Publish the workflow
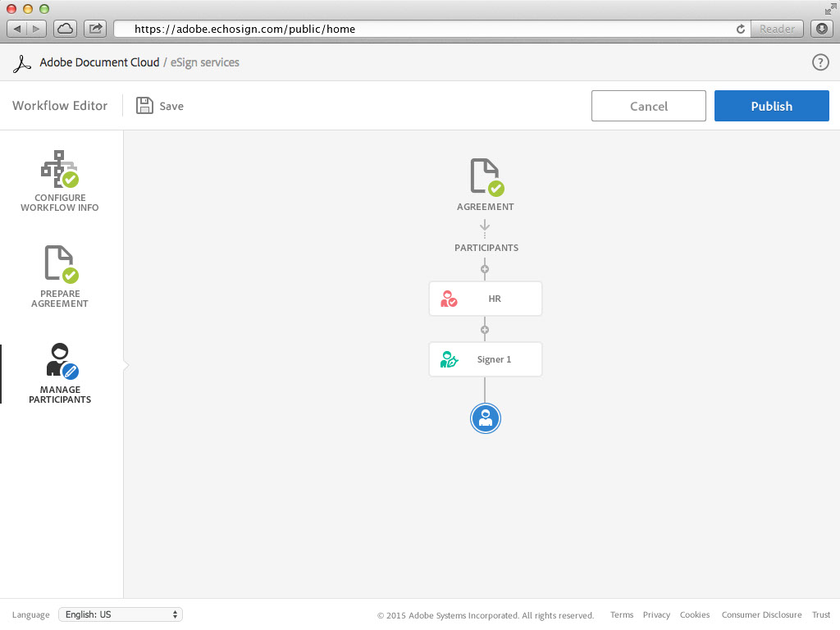The image size is (840, 630). [771, 106]
